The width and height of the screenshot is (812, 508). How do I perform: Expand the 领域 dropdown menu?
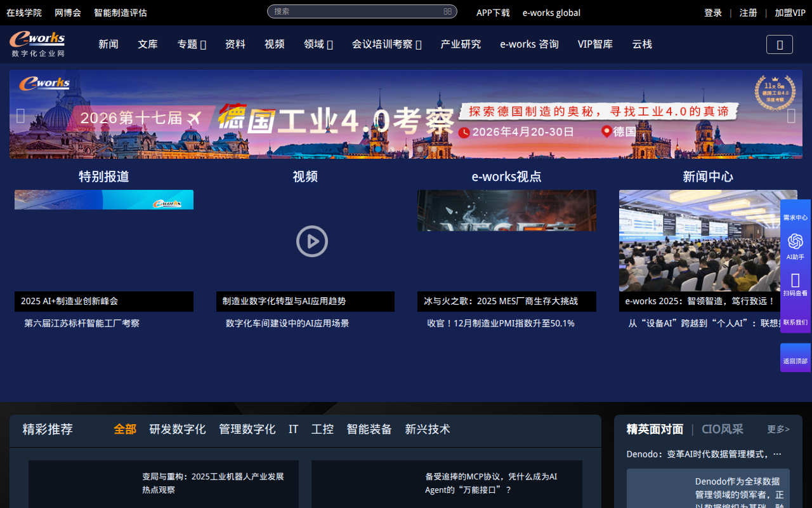(318, 44)
